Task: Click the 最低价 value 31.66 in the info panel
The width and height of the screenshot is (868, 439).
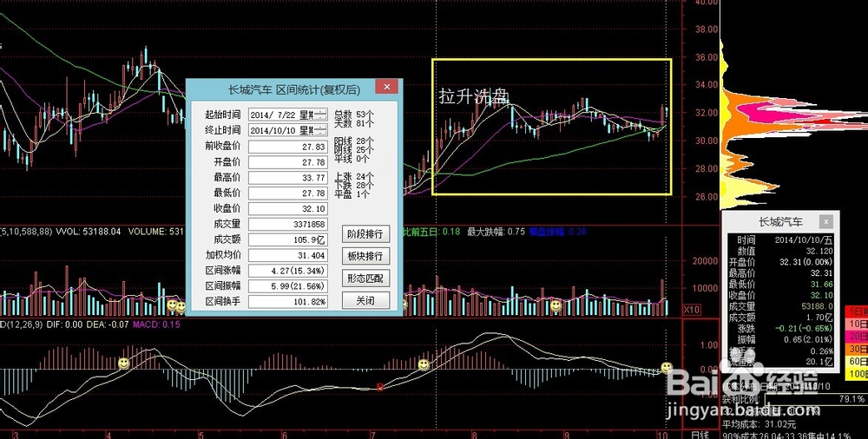Action: click(821, 284)
